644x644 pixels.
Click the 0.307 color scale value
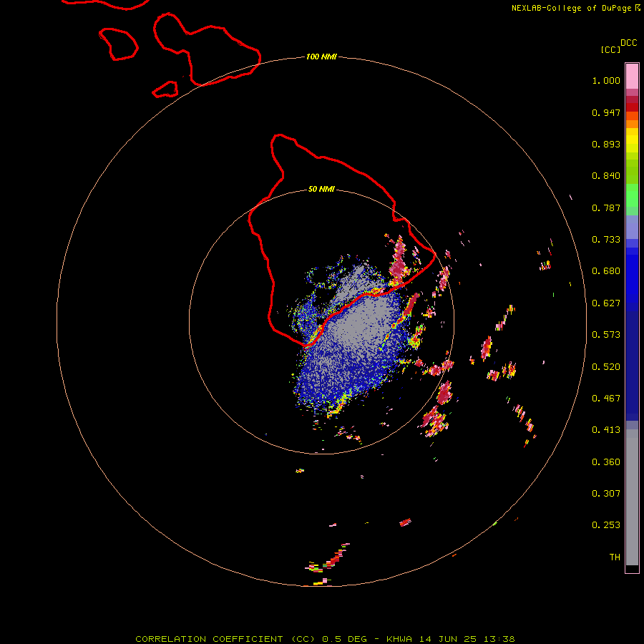click(606, 494)
